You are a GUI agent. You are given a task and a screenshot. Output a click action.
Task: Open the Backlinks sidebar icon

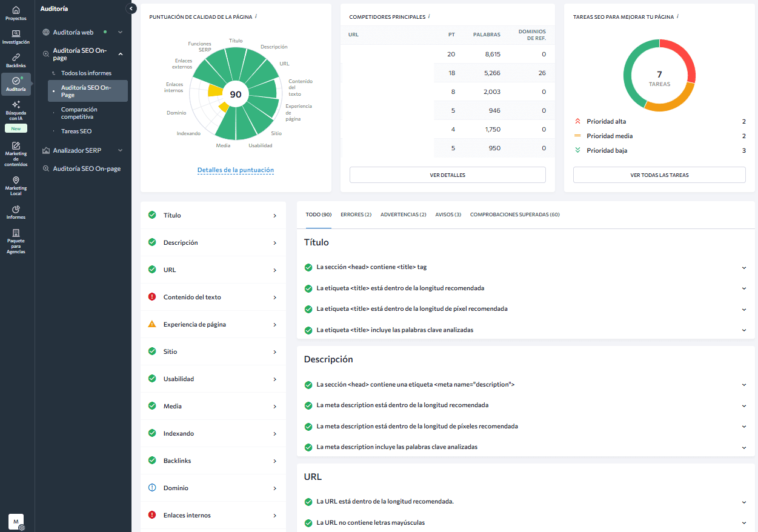click(x=16, y=60)
